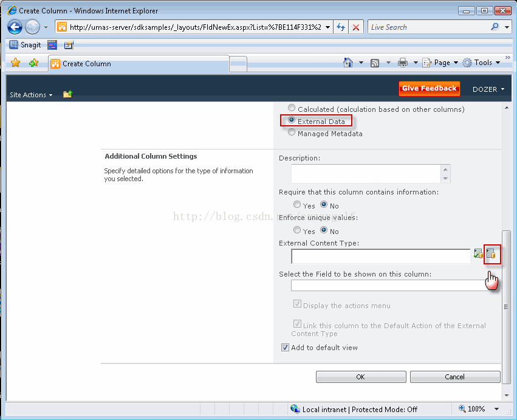Expand the Home dropdown arrow

pos(361,63)
